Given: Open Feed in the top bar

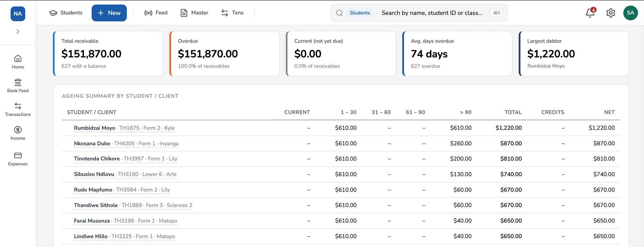Looking at the screenshot, I should pos(156,13).
